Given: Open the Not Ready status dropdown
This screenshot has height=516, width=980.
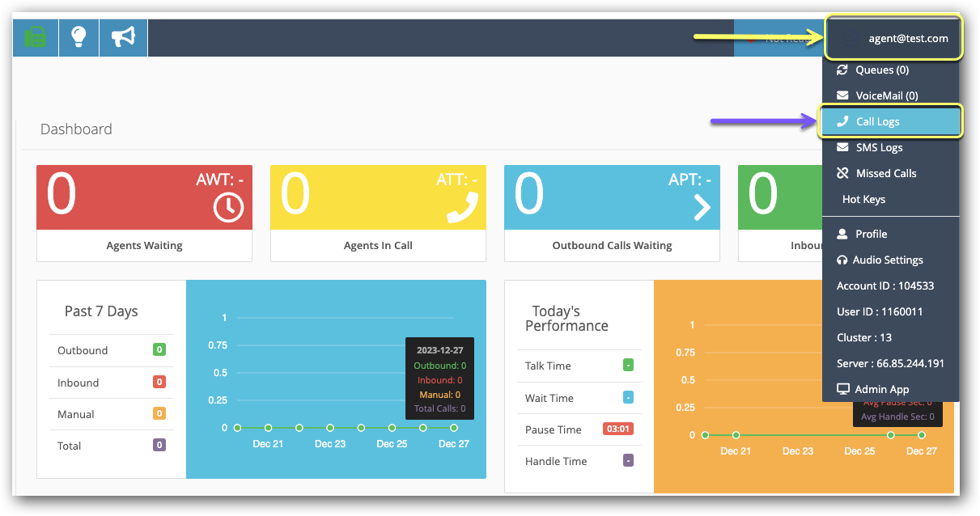Looking at the screenshot, I should (778, 38).
